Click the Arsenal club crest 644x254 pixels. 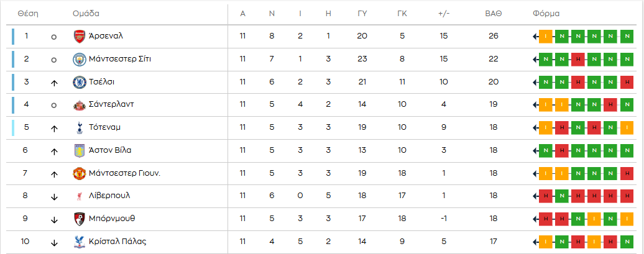[x=79, y=37]
